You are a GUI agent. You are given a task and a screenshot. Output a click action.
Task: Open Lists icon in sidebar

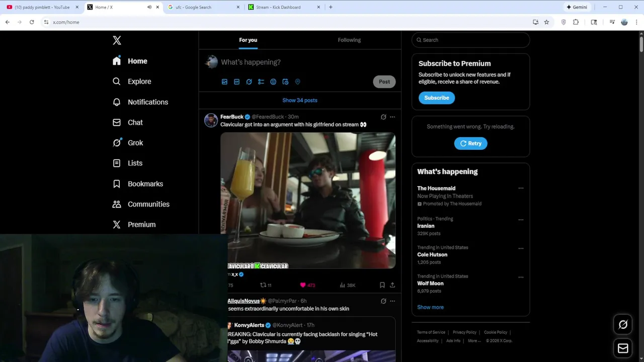pos(117,163)
